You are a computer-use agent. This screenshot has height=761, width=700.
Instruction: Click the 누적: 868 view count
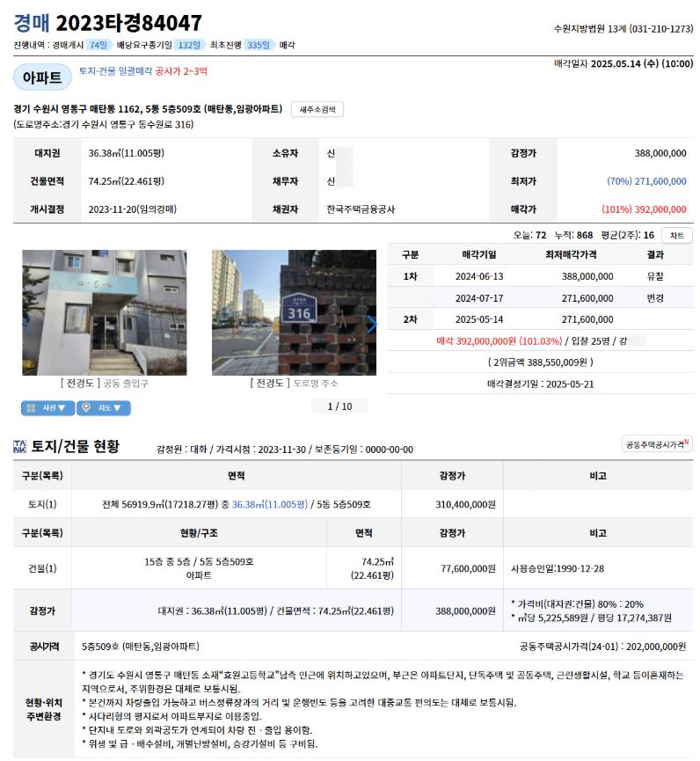point(573,236)
